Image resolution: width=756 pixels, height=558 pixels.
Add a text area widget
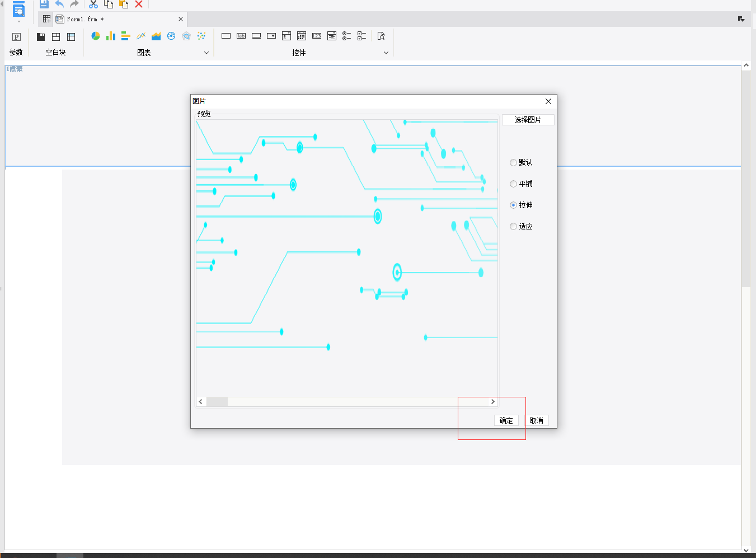pos(332,36)
